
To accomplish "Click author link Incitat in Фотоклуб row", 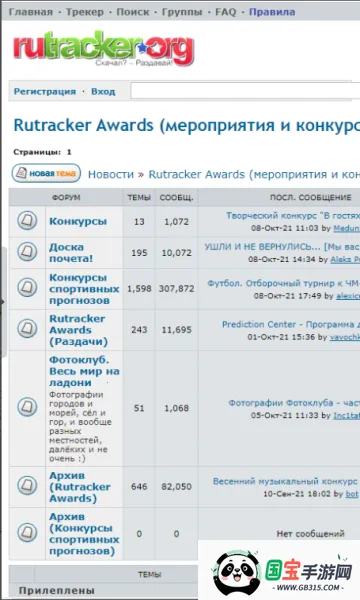I will point(346,416).
